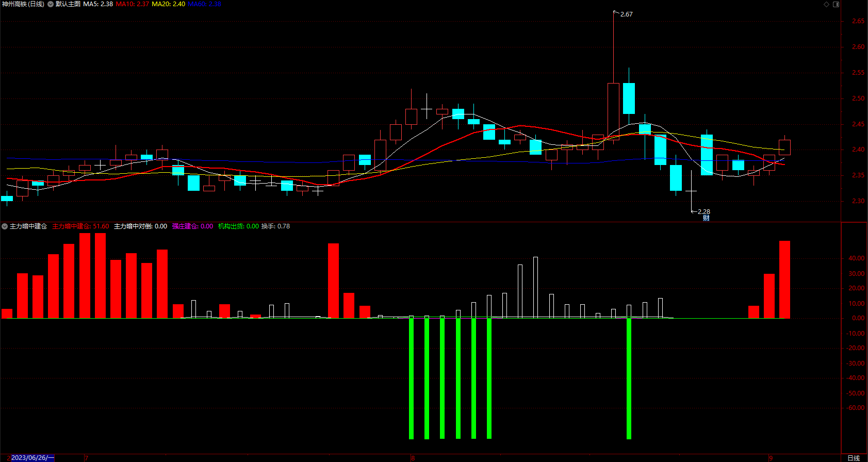Select the MA20: 2.40 indicator label
Viewport: 868px width, 462px height.
coord(168,4)
